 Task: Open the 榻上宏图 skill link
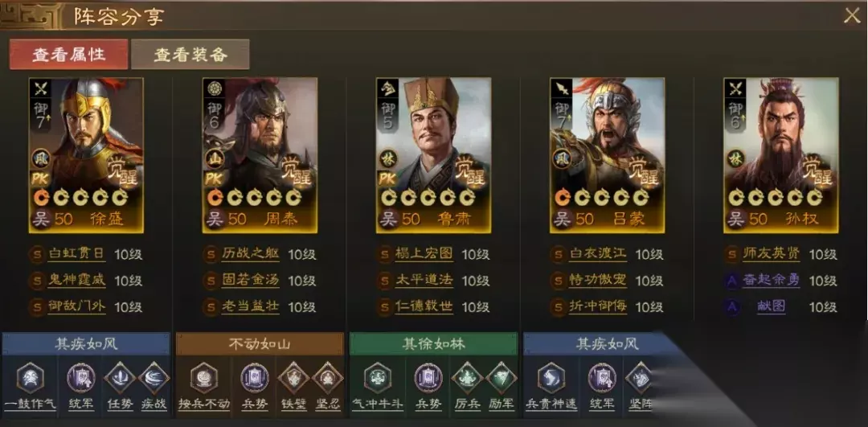[x=424, y=254]
